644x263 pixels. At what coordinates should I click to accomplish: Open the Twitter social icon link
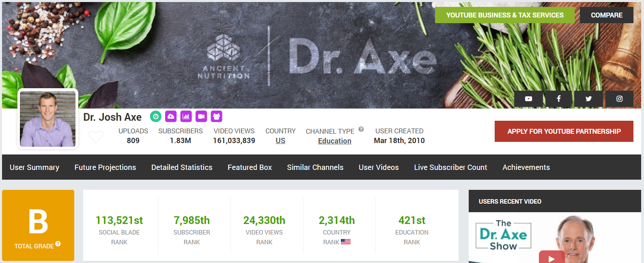pos(589,99)
